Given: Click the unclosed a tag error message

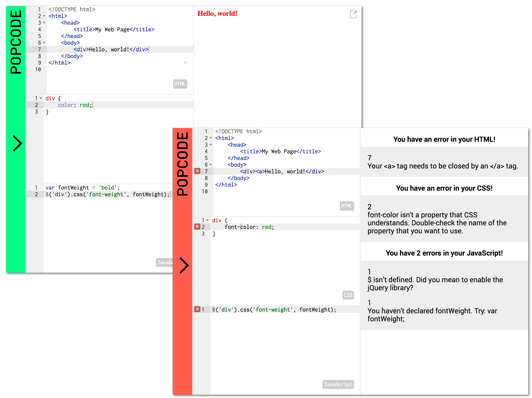Looking at the screenshot, I should pyautogui.click(x=442, y=166).
